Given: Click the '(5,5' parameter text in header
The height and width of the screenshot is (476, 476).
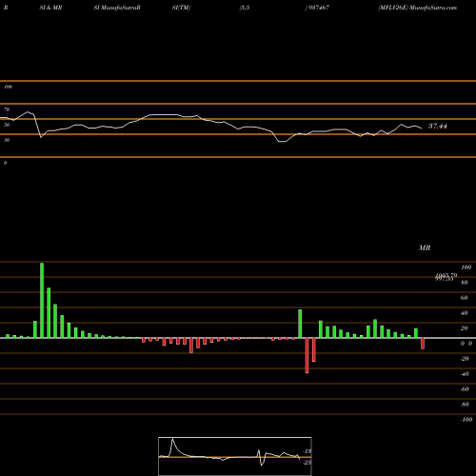Looking at the screenshot, I should pyautogui.click(x=245, y=8).
